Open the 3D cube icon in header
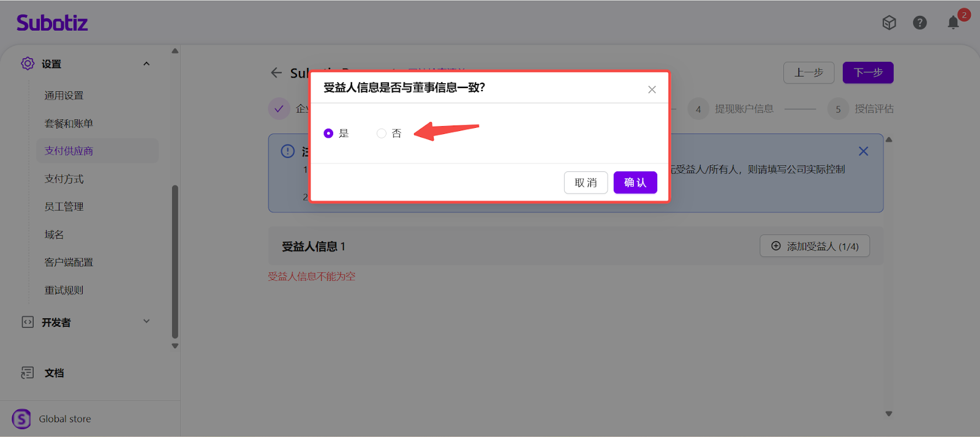980x437 pixels. tap(889, 23)
